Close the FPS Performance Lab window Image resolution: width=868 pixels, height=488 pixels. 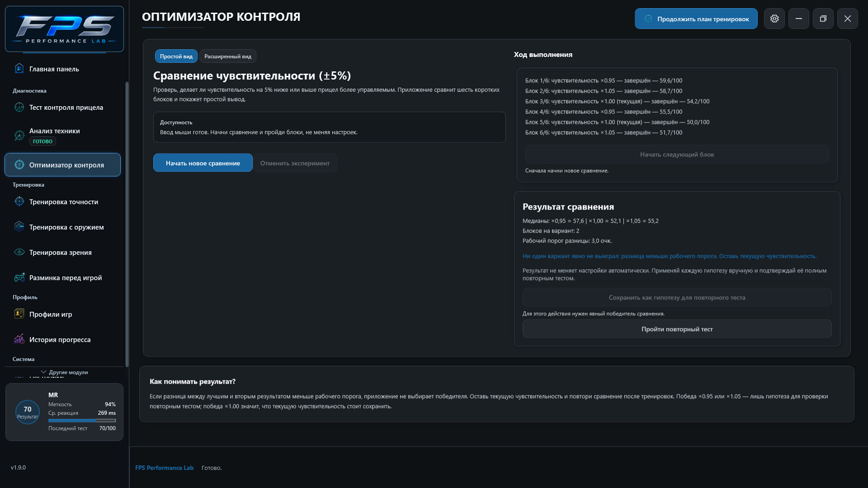click(848, 19)
